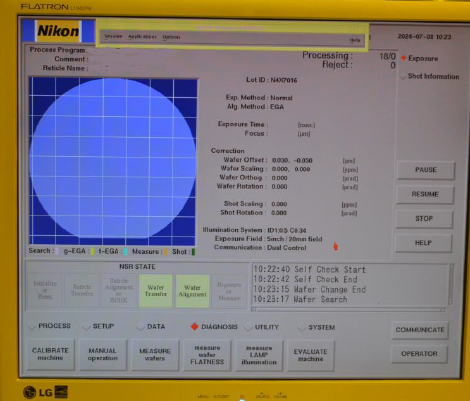
Task: Click the g-EGA legend color swatch
Action: pos(93,251)
